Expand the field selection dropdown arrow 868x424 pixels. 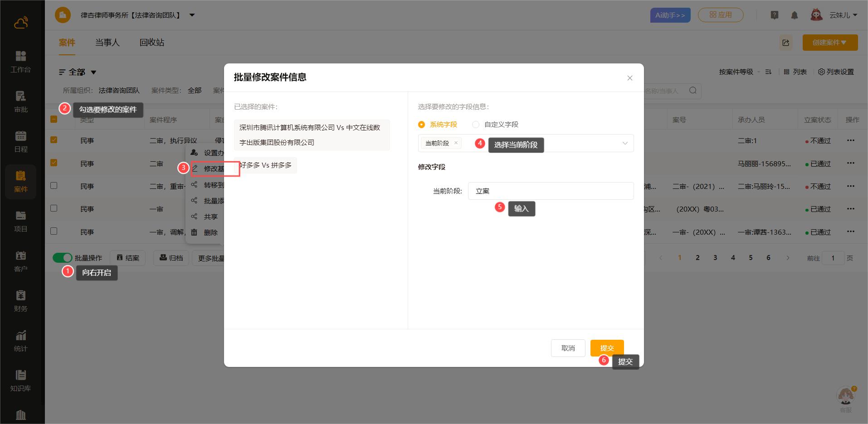tap(624, 143)
